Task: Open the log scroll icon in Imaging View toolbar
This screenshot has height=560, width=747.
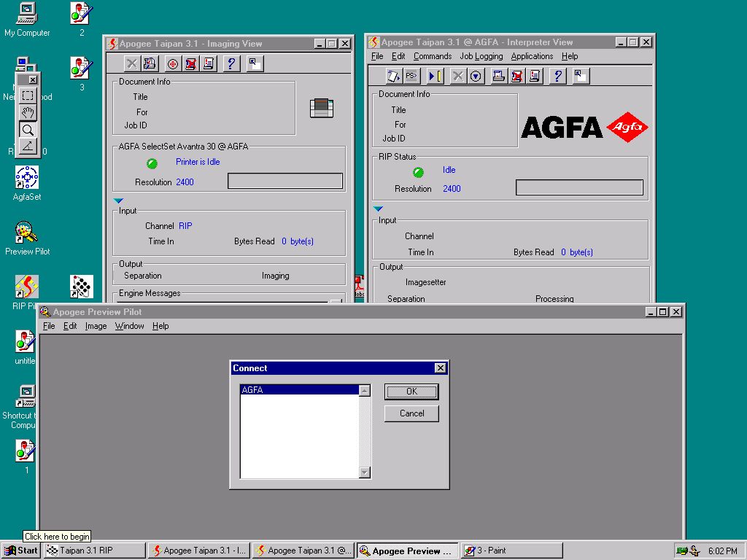Action: (209, 63)
